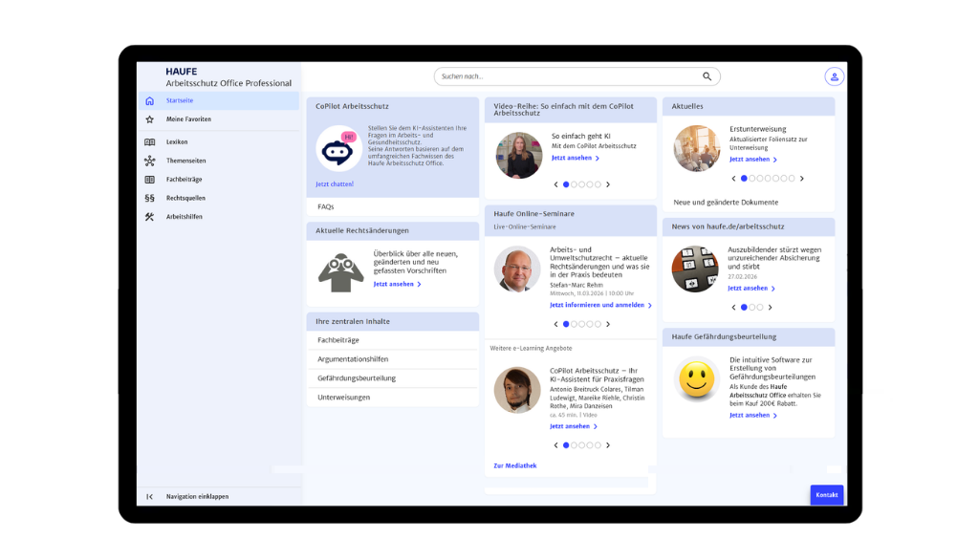Click the Lexikon book icon
979x560 pixels.
coord(149,141)
